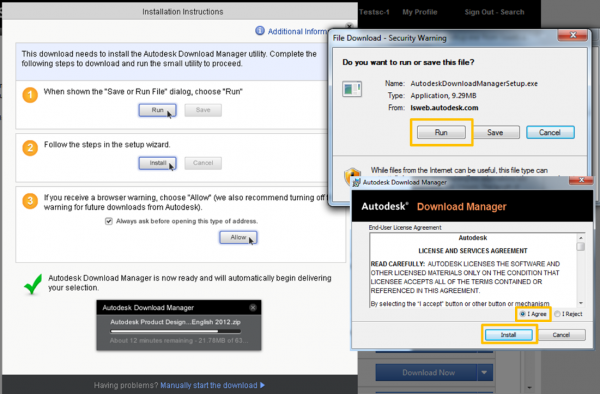Expand the Download Now dropdown arrow
Viewport: 600px width, 394px height.
(484, 373)
